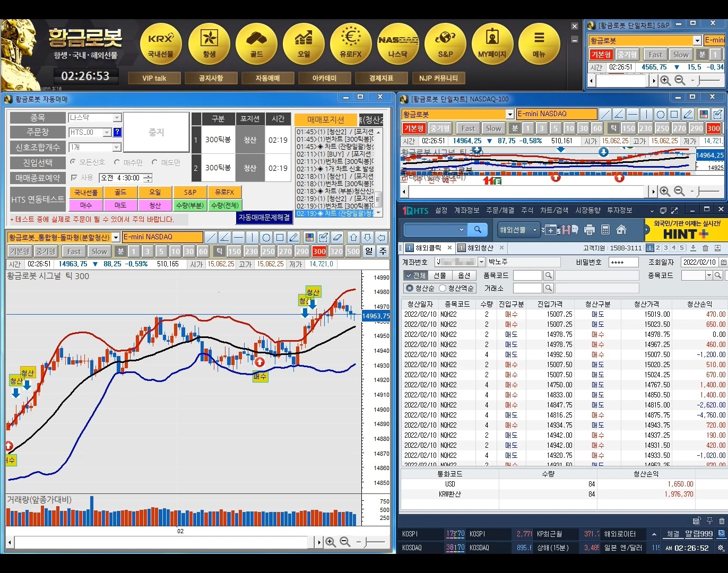Screen dimensions: 728x573
Task: Toggle 사용 checkbox for 매매종료예약
Action: (74, 177)
